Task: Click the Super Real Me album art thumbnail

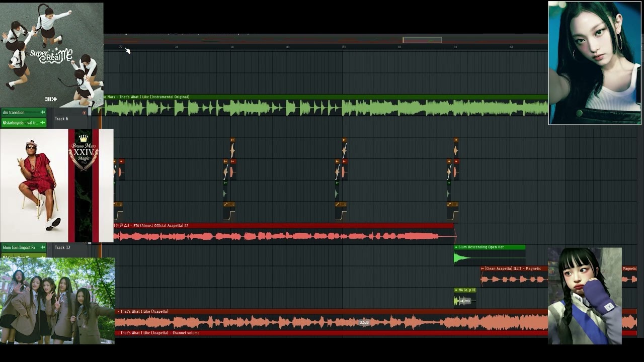Action: [x=52, y=55]
